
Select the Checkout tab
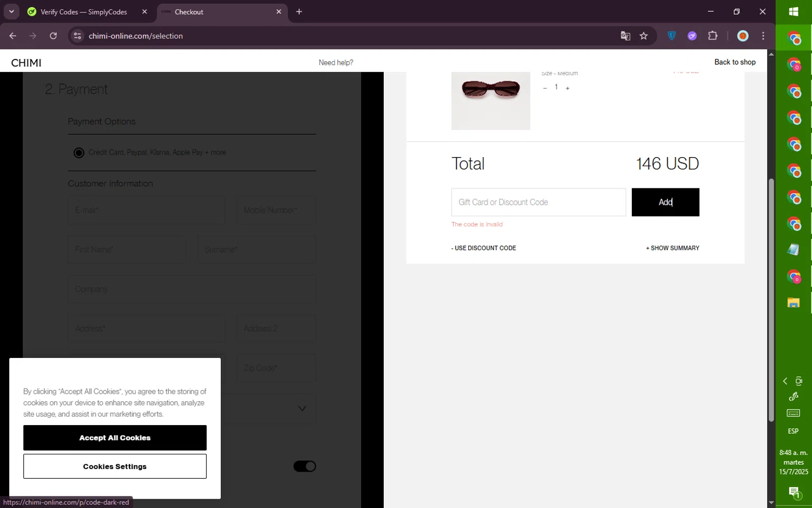(x=217, y=12)
